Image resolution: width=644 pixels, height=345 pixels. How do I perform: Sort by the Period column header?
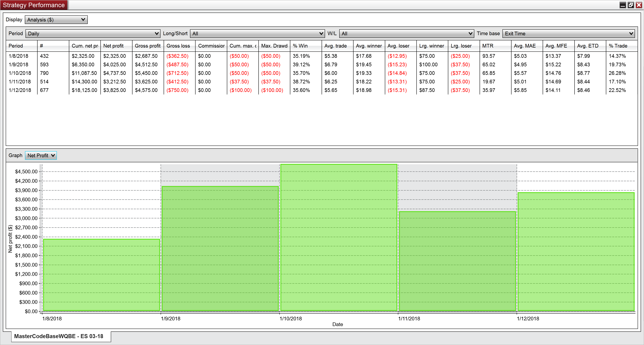[x=21, y=46]
